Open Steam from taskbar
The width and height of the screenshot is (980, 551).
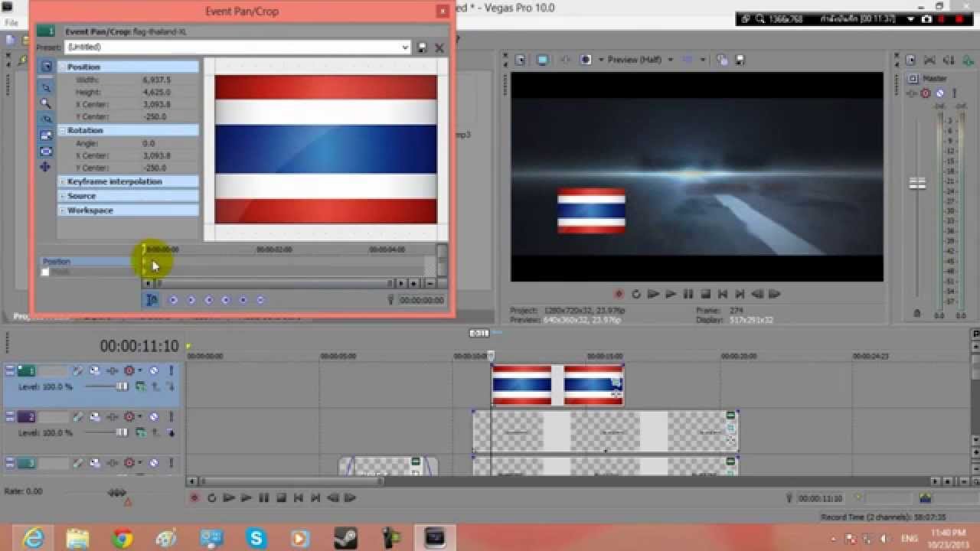pos(346,539)
